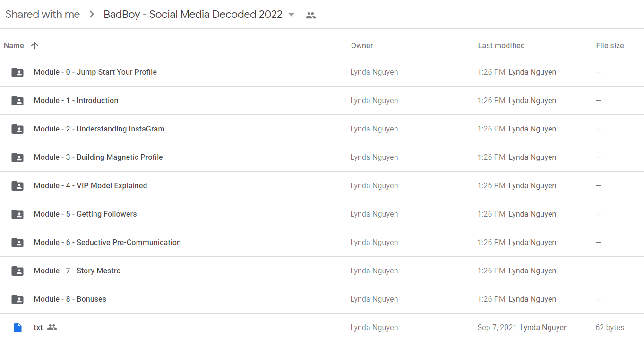Click the shared folder icon for Module - 0
This screenshot has height=341, width=644.
(x=17, y=72)
